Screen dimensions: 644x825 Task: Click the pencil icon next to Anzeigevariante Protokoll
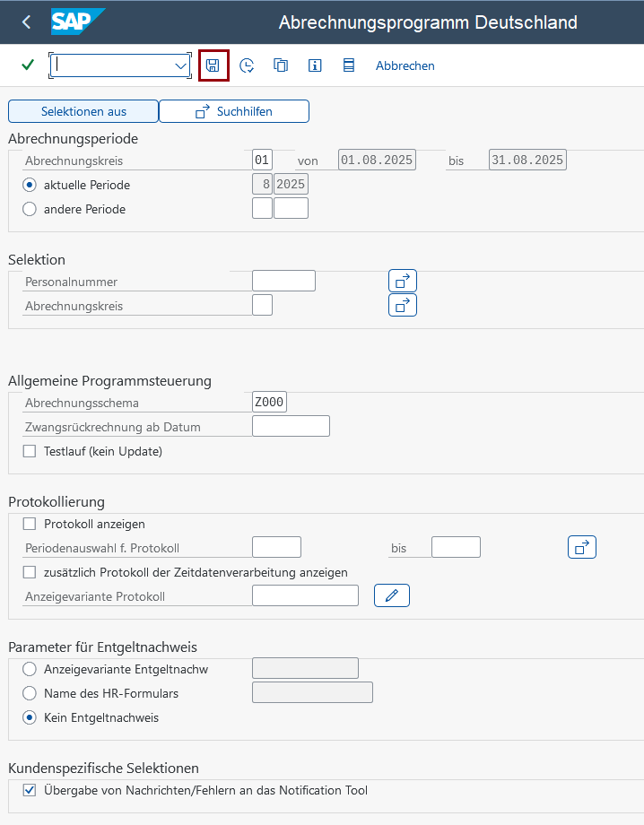(392, 595)
